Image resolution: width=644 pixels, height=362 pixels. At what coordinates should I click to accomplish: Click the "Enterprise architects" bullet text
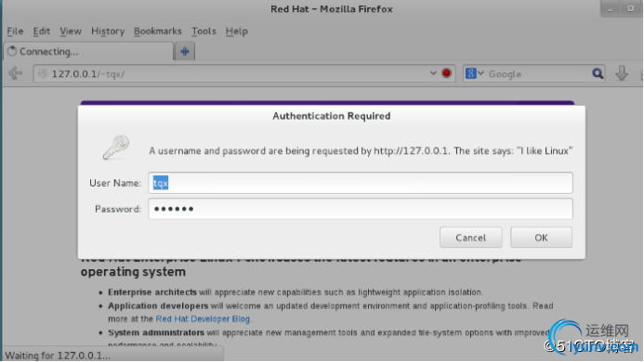[152, 292]
